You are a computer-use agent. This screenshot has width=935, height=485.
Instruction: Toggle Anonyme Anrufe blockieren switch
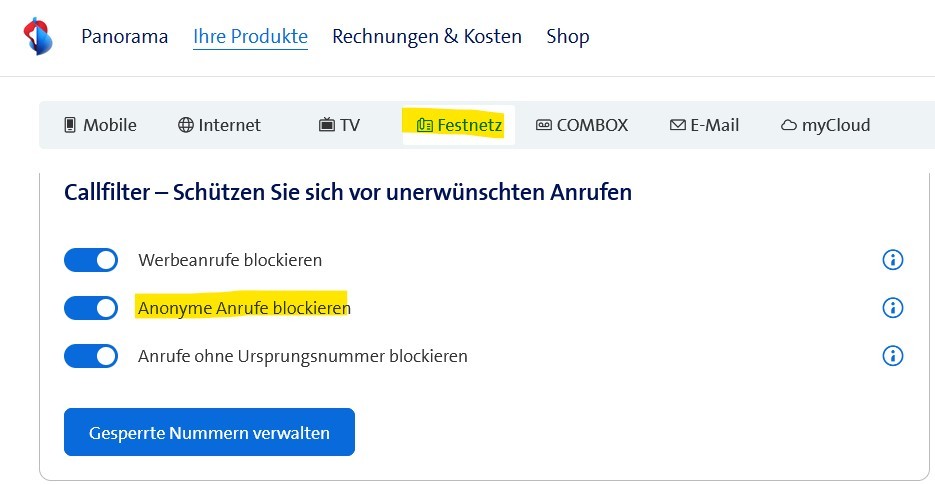91,308
